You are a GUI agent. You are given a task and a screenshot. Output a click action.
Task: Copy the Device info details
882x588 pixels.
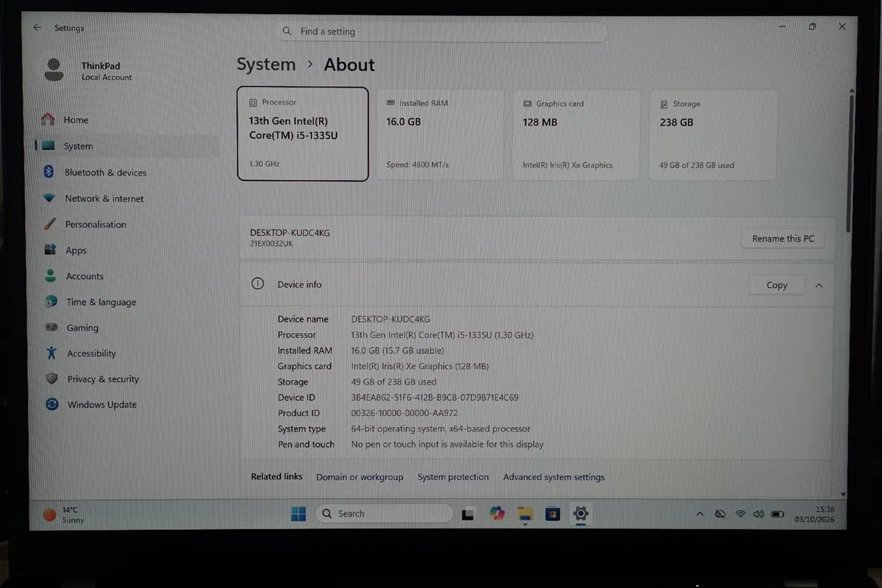pyautogui.click(x=777, y=285)
